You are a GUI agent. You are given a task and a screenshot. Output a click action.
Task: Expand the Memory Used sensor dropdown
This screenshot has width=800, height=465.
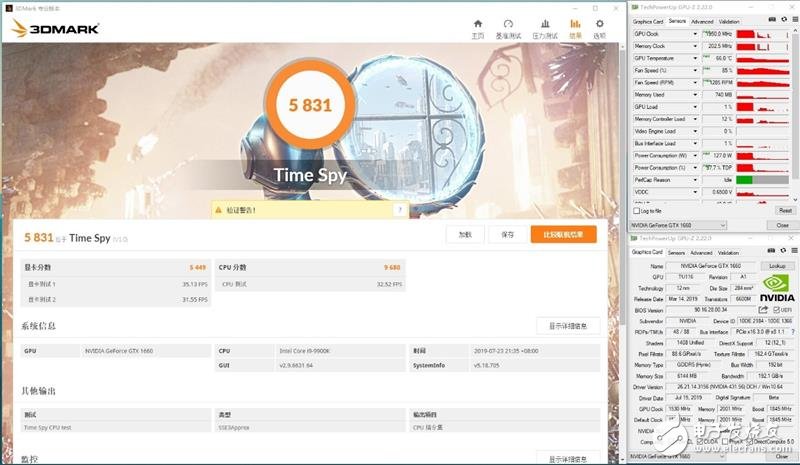point(694,94)
